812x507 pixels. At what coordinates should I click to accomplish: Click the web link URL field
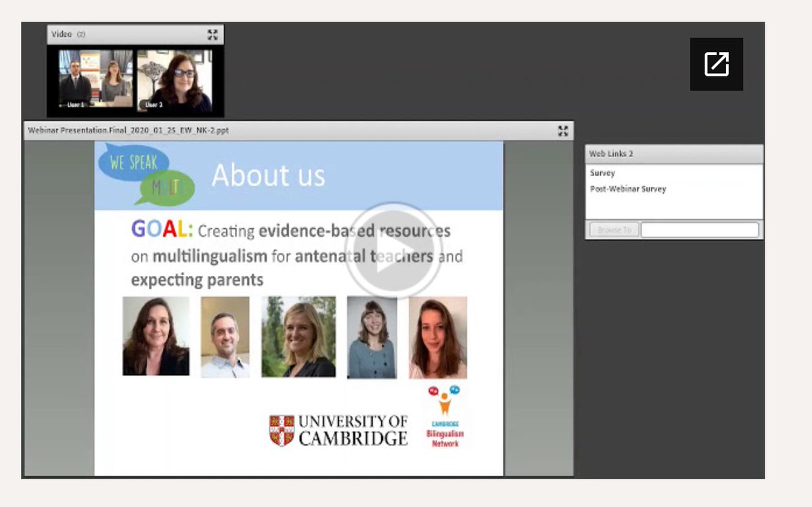(700, 230)
